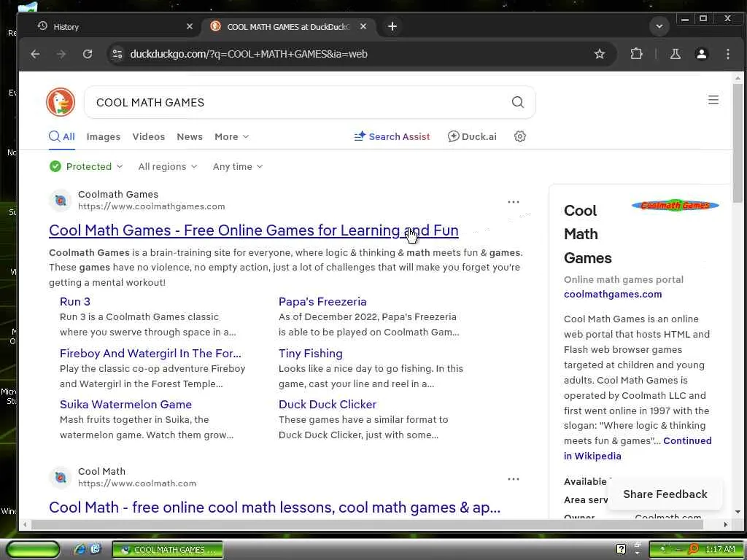The width and height of the screenshot is (747, 560).
Task: Open Fireboy And Watergirl sitelink
Action: 150,354
